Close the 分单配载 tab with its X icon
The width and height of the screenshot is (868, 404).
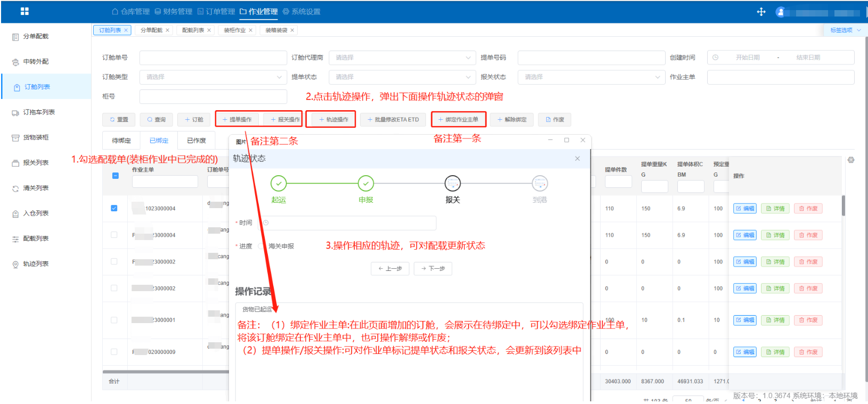click(x=167, y=30)
